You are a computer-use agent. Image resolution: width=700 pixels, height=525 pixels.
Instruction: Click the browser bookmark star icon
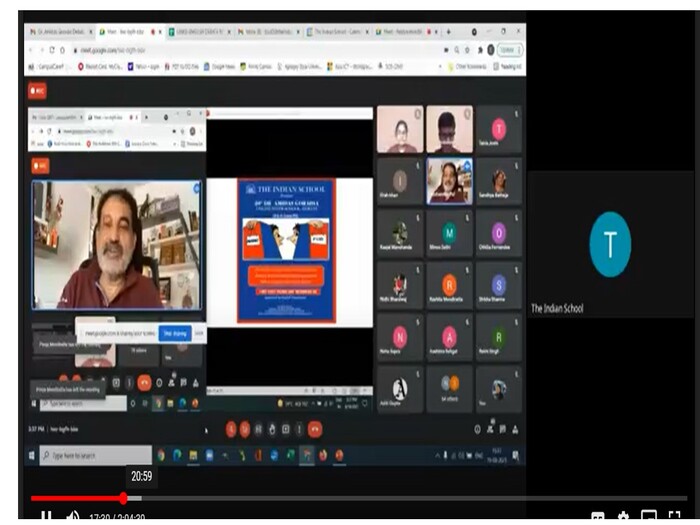pyautogui.click(x=467, y=50)
